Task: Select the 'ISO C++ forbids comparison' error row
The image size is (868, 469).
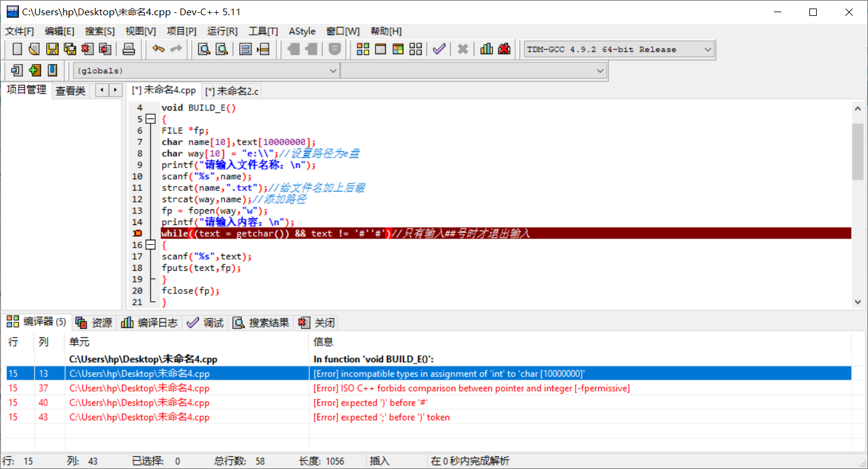Action: (x=429, y=388)
